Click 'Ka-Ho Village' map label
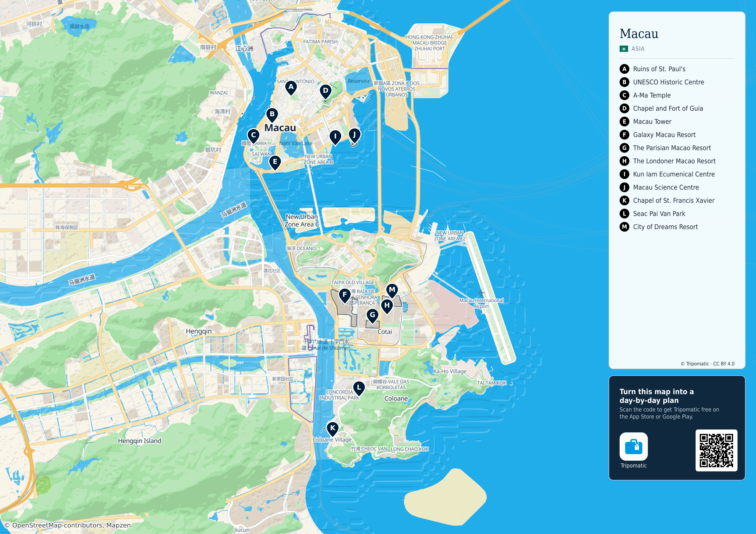The width and height of the screenshot is (756, 534). [x=450, y=371]
